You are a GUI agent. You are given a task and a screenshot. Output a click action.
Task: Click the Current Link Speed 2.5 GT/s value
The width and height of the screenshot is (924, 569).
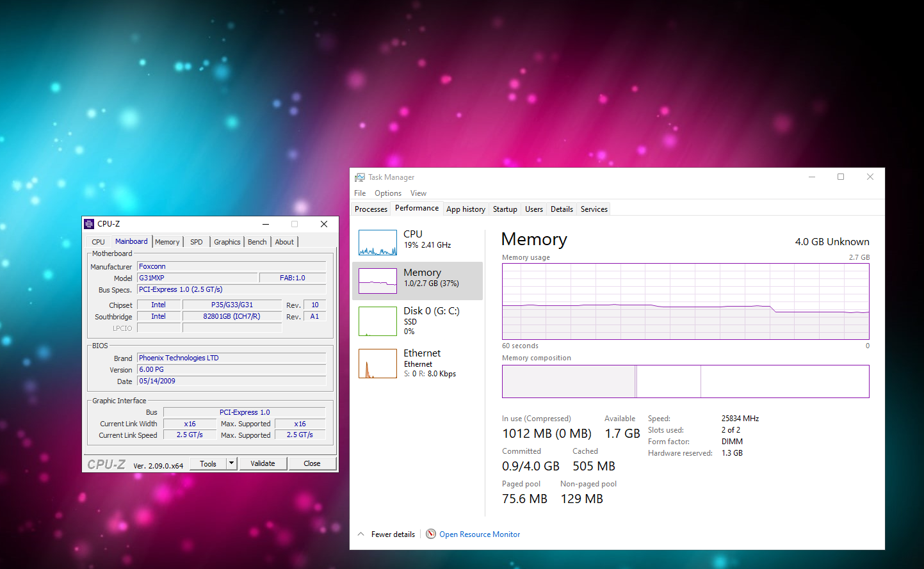(x=190, y=435)
